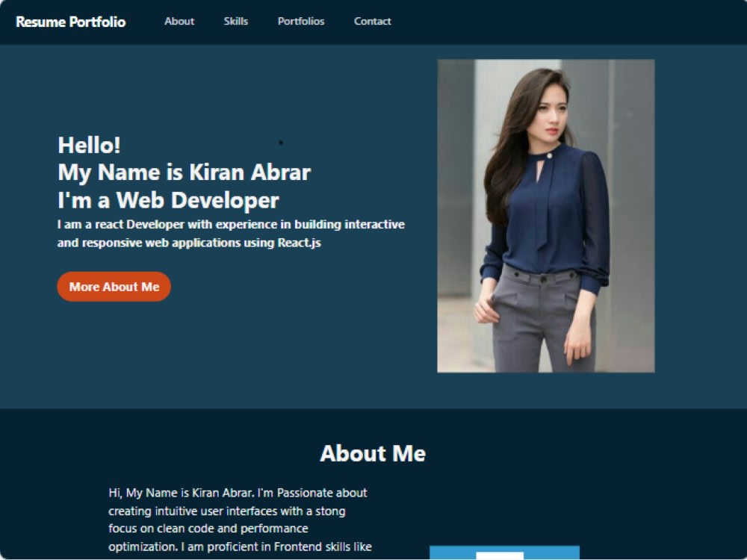This screenshot has height=560, width=747.
Task: Go to the Skills section link
Action: click(236, 22)
